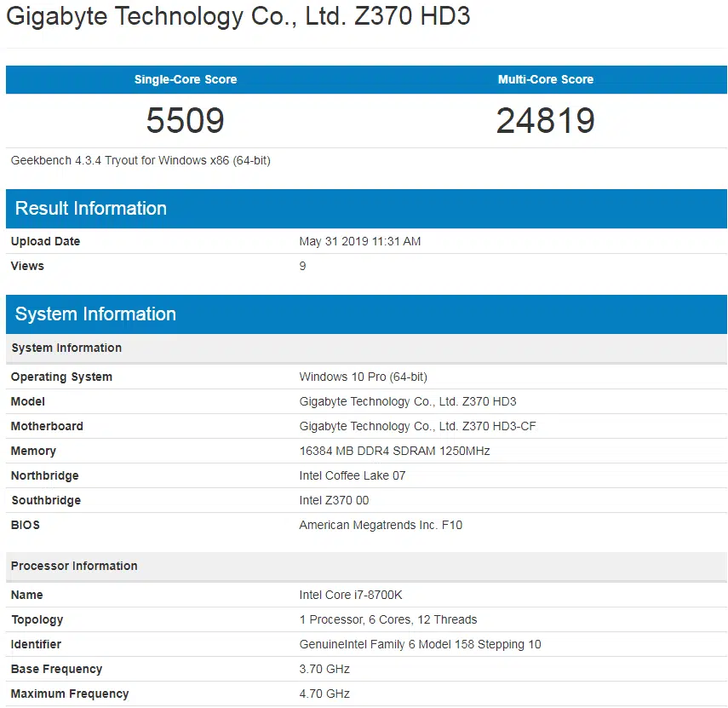Click the "Operating System" row label
Image resolution: width=728 pixels, height=708 pixels.
[x=62, y=377]
